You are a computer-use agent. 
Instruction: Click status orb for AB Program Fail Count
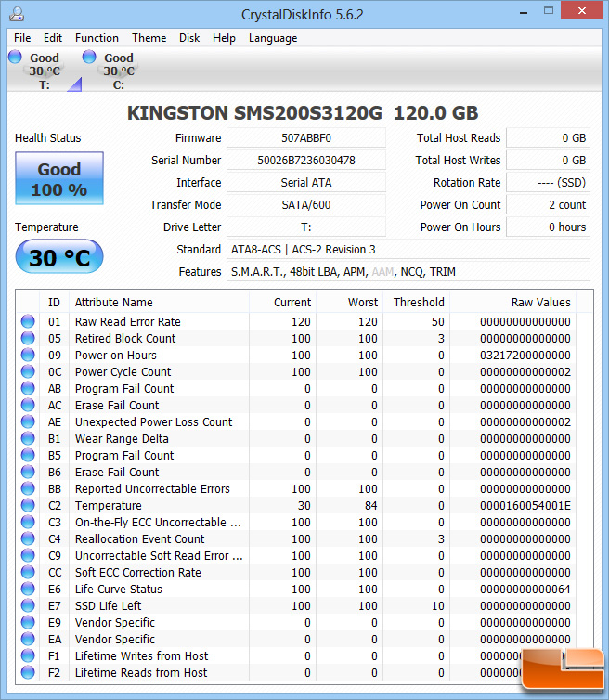coord(28,388)
